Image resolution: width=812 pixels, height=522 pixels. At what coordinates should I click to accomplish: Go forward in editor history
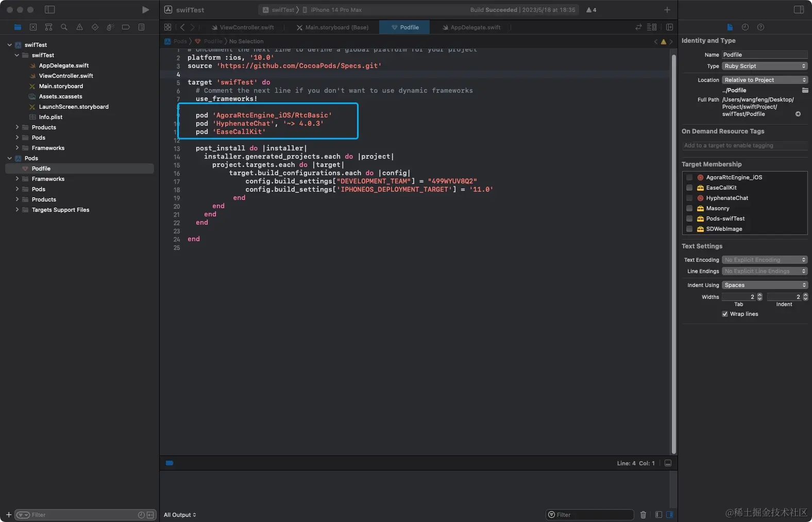tap(192, 27)
